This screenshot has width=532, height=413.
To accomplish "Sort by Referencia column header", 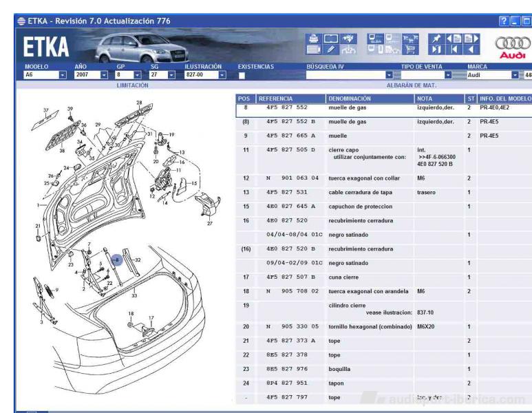I will (290, 98).
